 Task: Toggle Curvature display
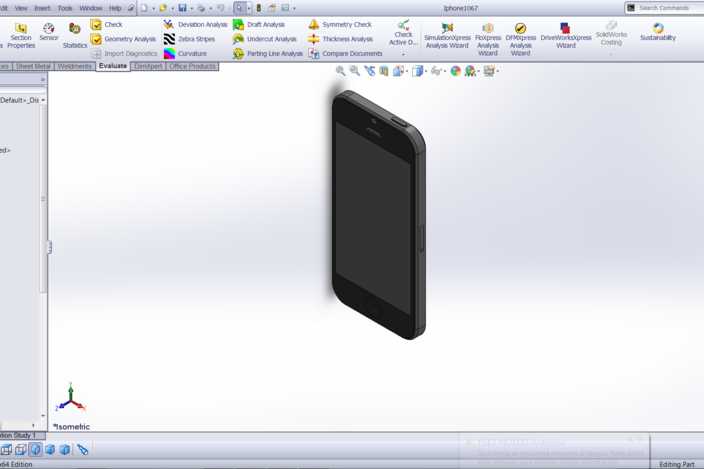[185, 53]
